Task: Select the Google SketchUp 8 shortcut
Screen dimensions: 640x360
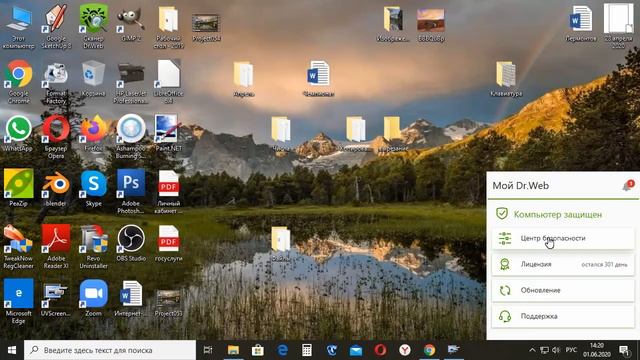Action: (56, 27)
